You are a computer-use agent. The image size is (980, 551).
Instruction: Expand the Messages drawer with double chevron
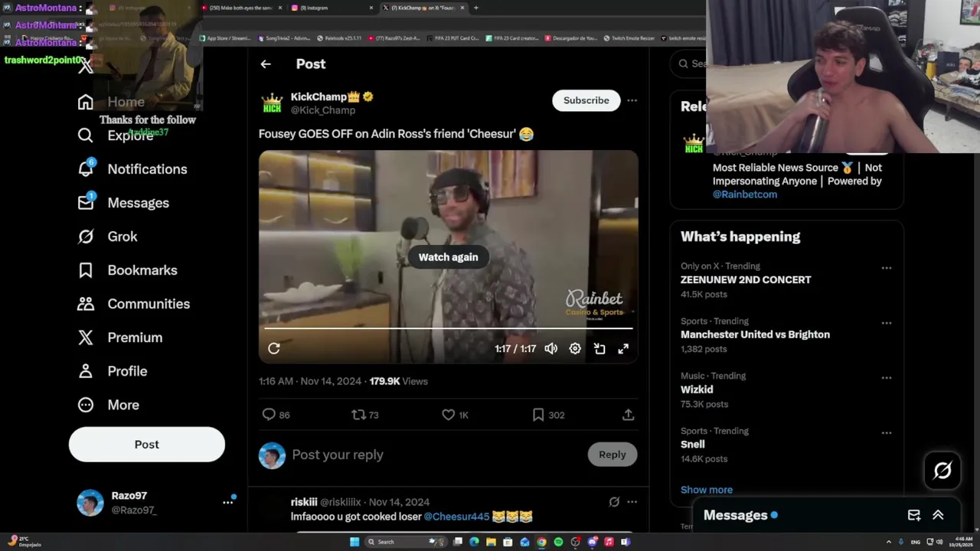click(938, 516)
